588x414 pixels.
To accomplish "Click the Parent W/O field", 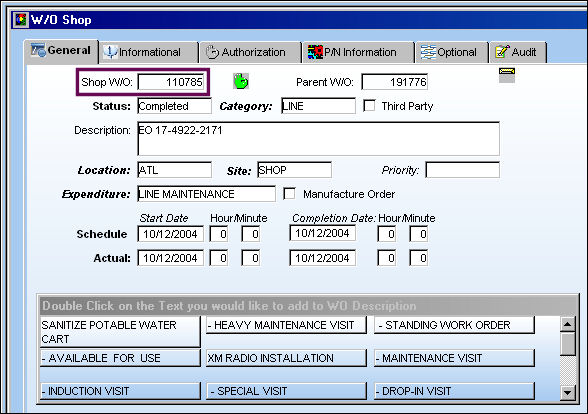I will coord(394,82).
